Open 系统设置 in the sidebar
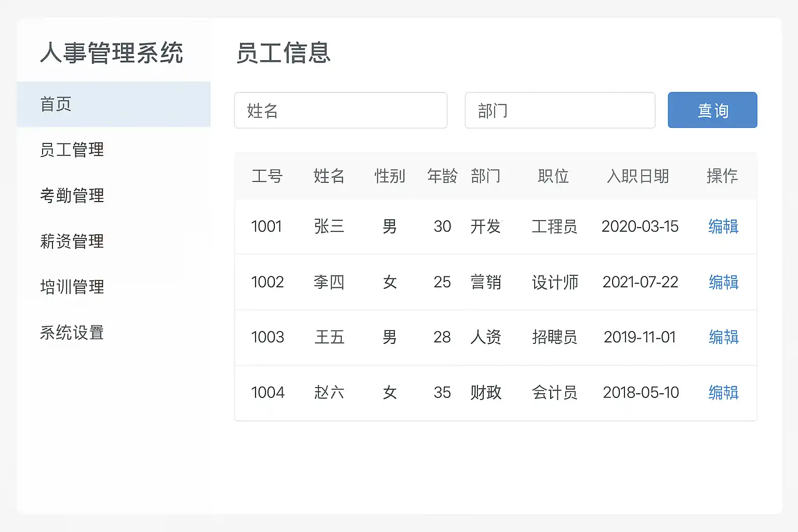The width and height of the screenshot is (798, 532). coord(72,332)
